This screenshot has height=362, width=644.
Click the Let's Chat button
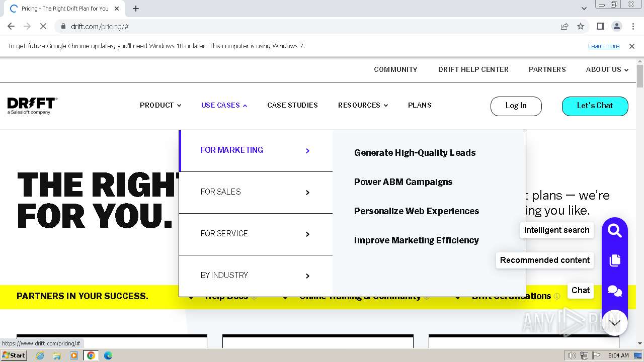[x=595, y=106]
